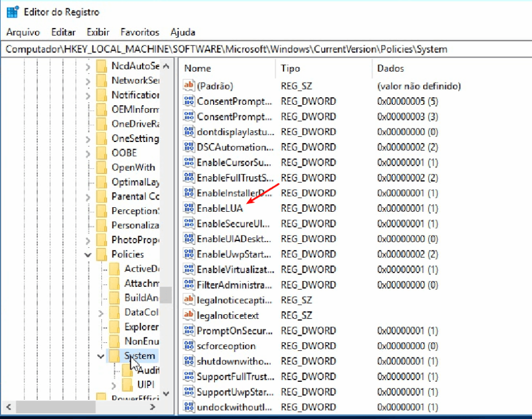Image resolution: width=532 pixels, height=419 pixels.
Task: Sort values by the Tipo column header
Action: click(324, 68)
